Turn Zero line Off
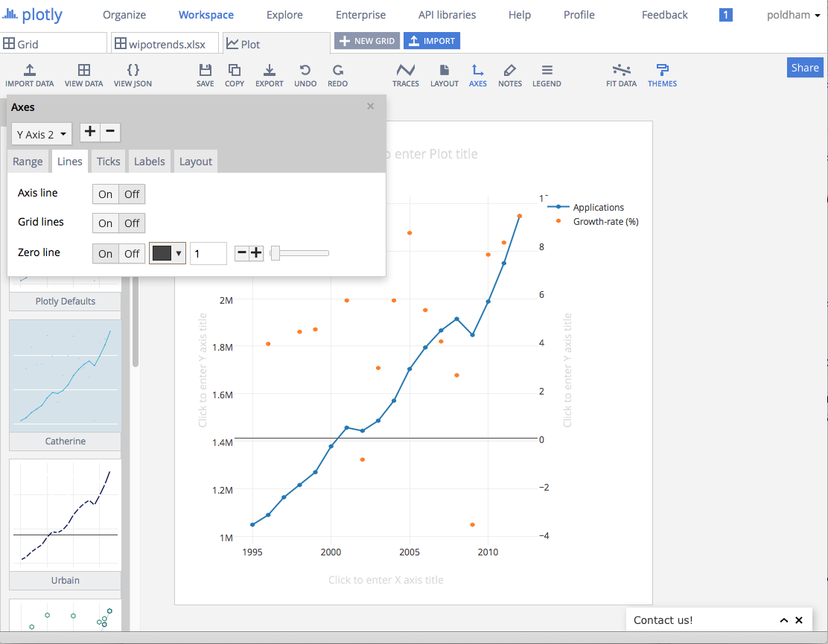This screenshot has height=644, width=828. click(132, 254)
